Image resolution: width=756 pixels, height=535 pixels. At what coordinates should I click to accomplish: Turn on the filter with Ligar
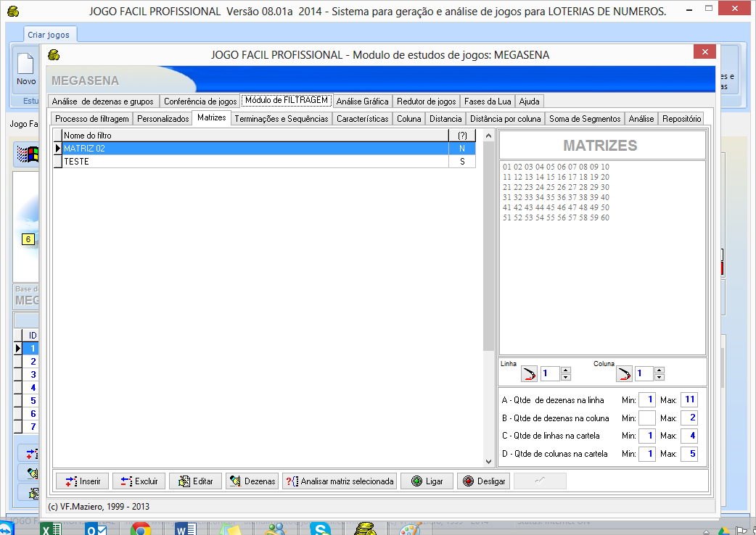[427, 481]
